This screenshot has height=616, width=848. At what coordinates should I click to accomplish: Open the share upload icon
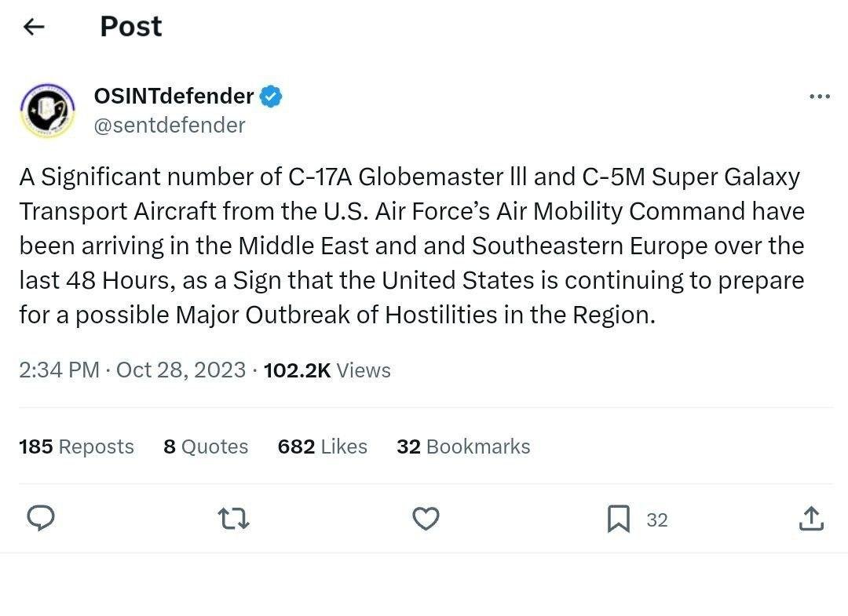coord(810,519)
